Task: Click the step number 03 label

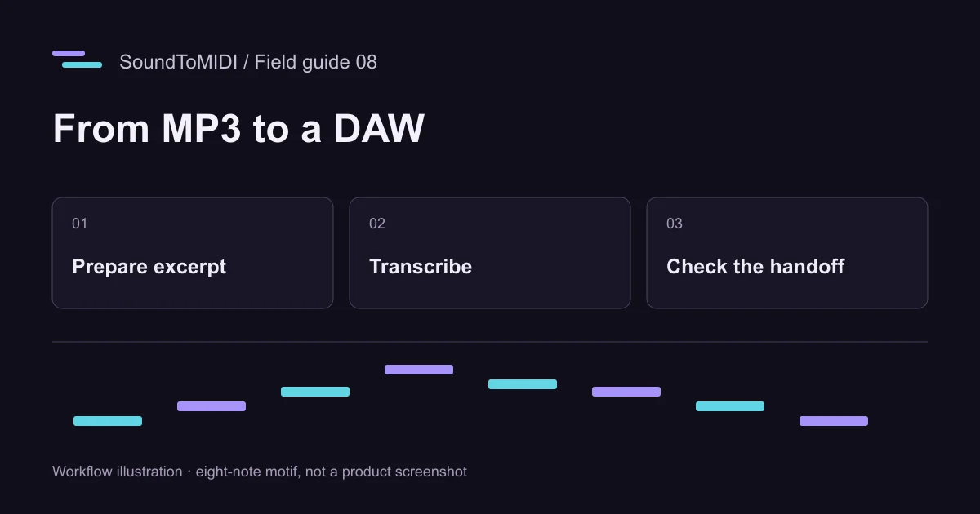Action: click(x=674, y=224)
